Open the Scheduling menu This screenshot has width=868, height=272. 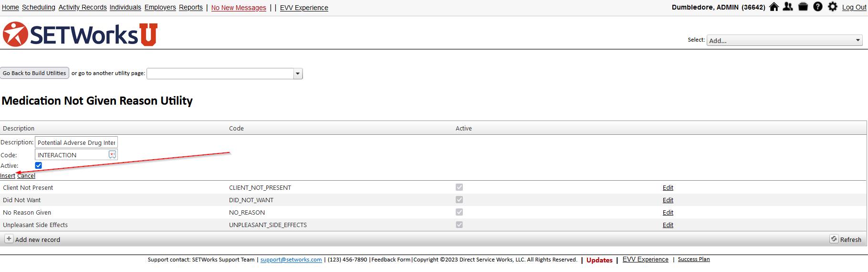click(x=39, y=7)
